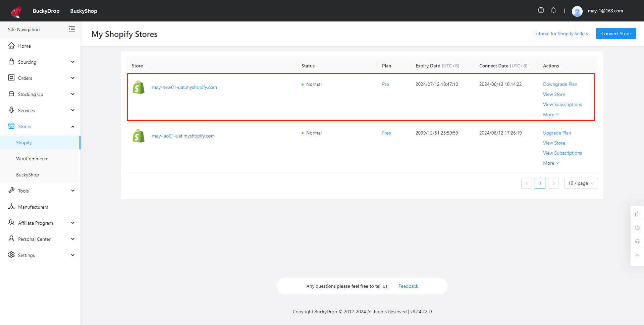
Task: Select Shopify in Stores submenu
Action: click(x=40, y=143)
